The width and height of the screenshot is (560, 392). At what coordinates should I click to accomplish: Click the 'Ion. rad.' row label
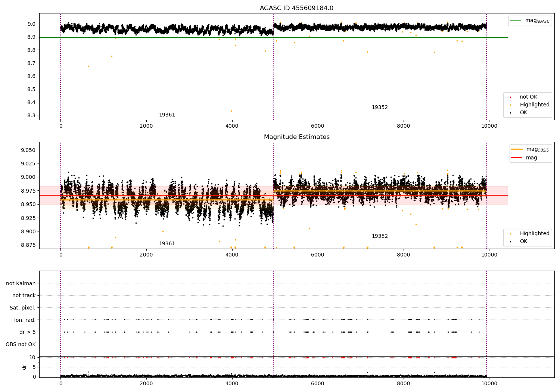[25, 320]
